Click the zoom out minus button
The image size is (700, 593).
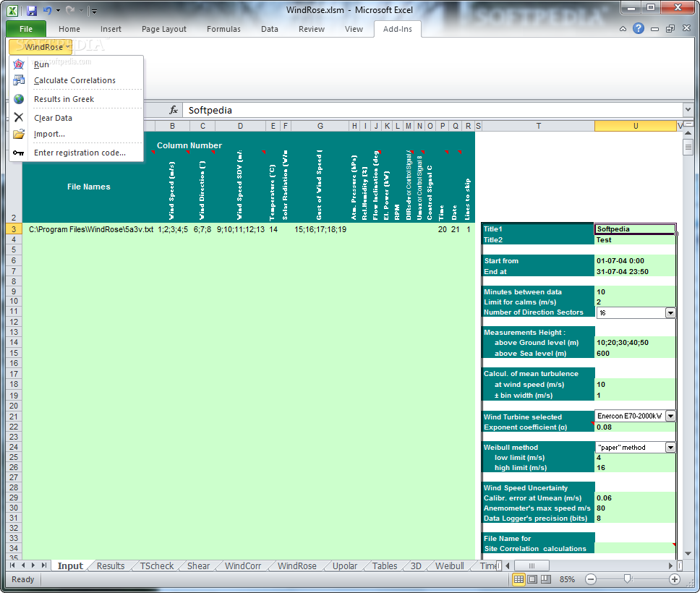coord(591,579)
